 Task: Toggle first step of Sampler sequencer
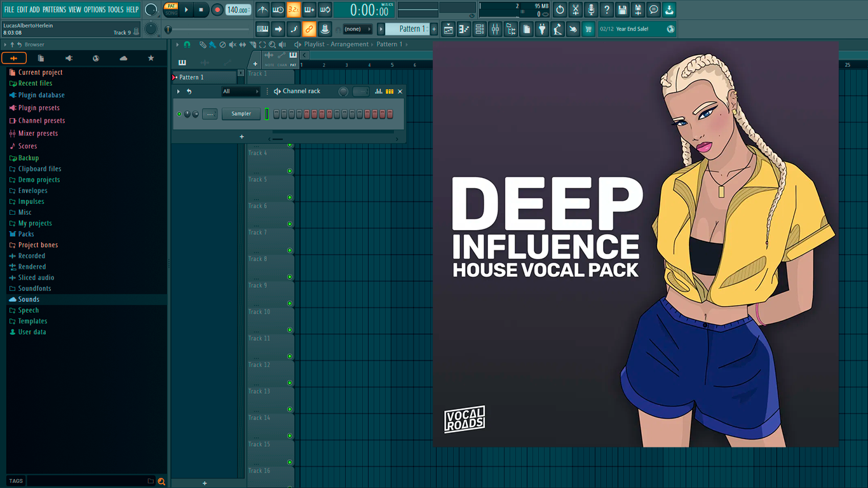pos(277,114)
